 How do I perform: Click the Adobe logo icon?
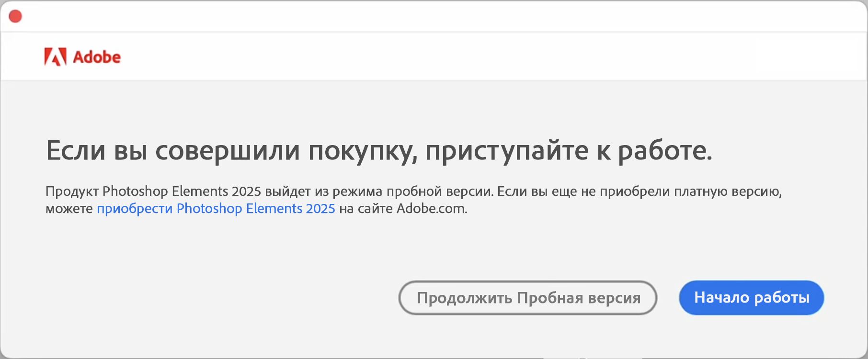click(55, 57)
